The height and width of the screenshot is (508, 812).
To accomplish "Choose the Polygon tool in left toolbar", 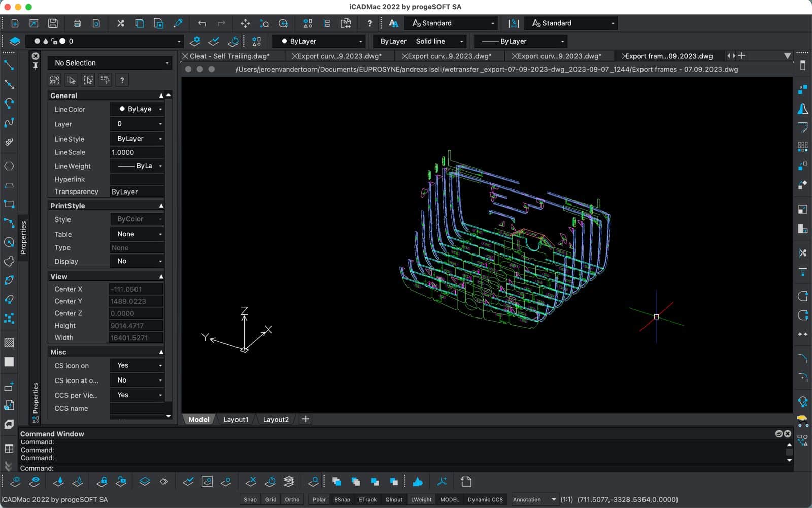I will point(9,166).
